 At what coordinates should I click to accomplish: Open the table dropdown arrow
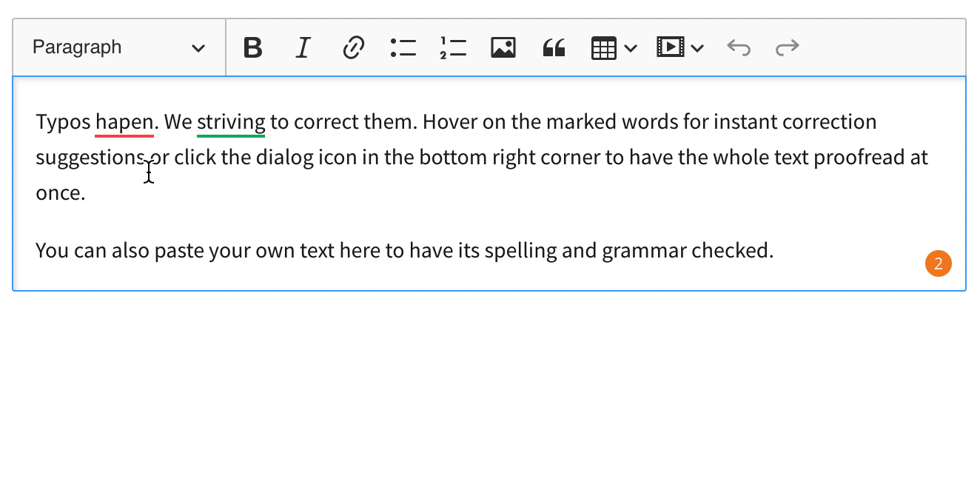click(x=631, y=49)
